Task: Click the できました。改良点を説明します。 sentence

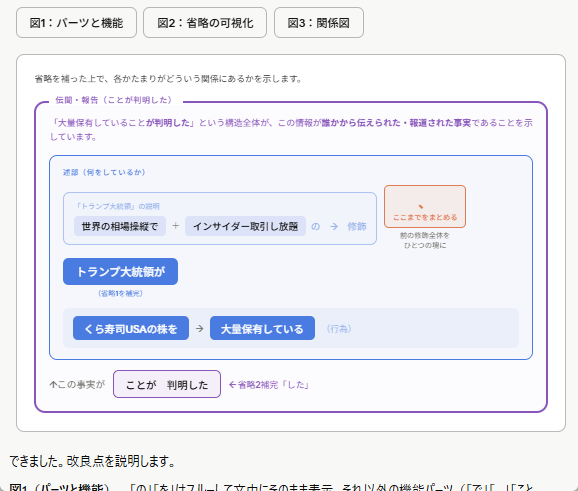Action: (x=93, y=461)
